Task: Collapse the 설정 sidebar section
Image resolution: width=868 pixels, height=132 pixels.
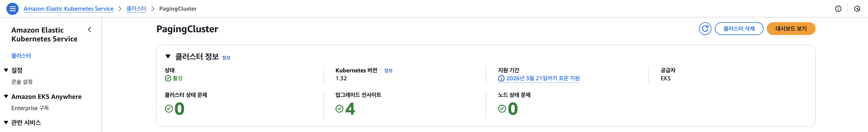Action: tap(6, 70)
